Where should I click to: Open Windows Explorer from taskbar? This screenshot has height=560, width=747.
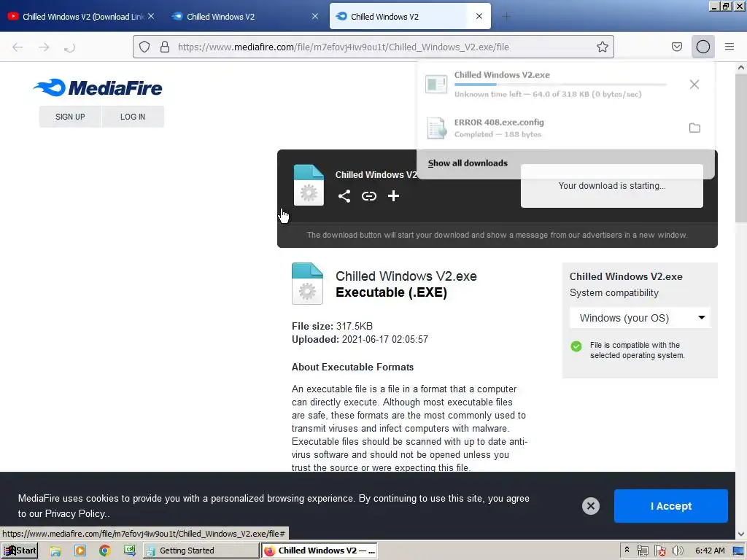55,551
